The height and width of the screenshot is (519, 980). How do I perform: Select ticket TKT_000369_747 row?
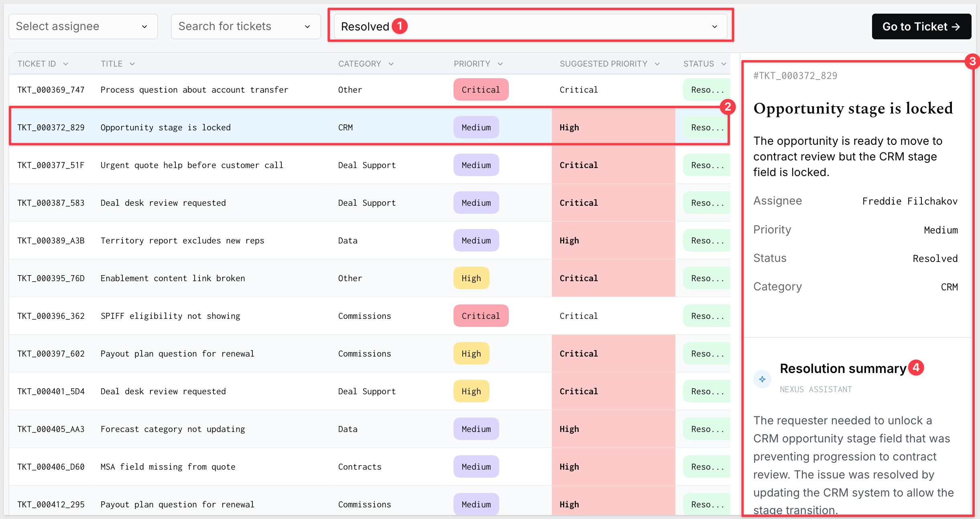coord(369,89)
